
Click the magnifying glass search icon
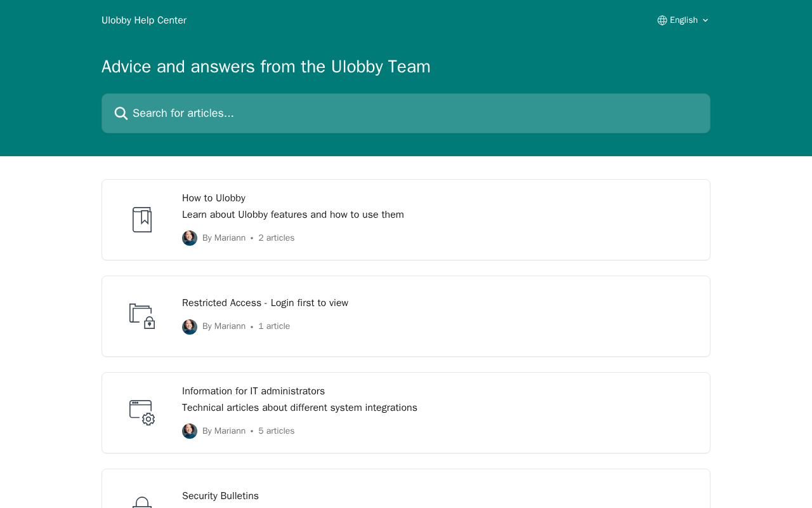click(121, 114)
